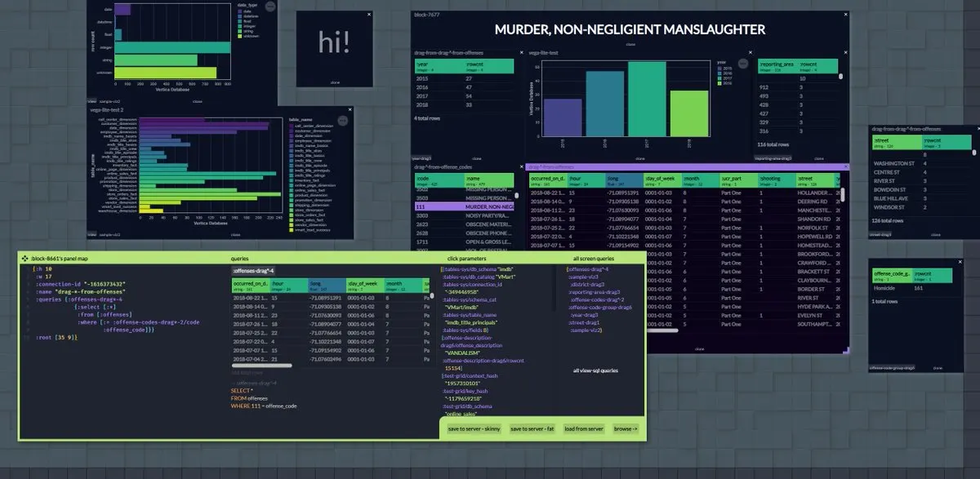Viewport: 980px width, 479px height.
Task: Grab the move handle of block-8661's panel map
Action: [24, 258]
